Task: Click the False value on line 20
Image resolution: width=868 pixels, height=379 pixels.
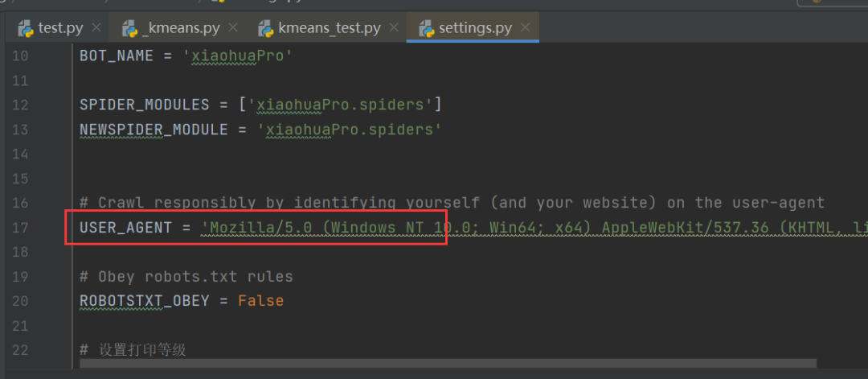Action: [x=260, y=301]
